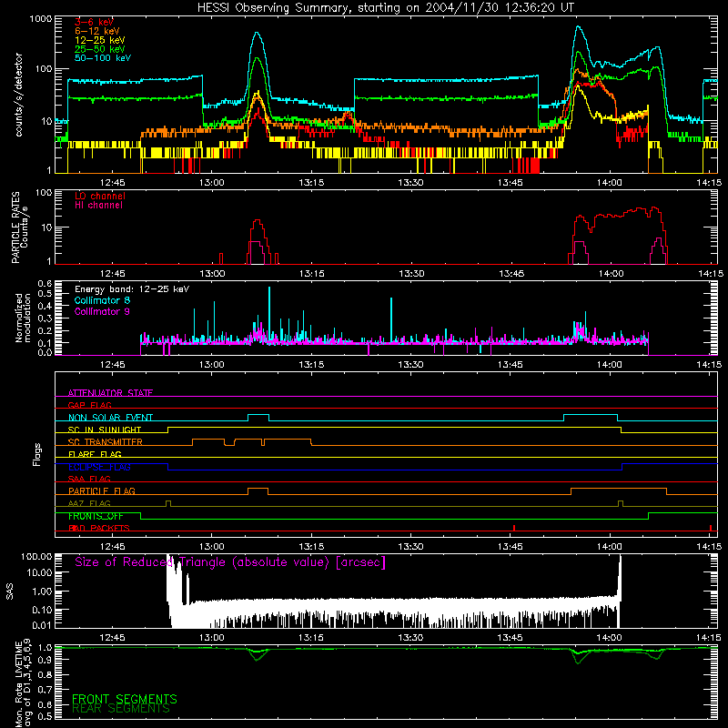The image size is (728, 728).
Task: Click the LO channel legend entry
Action: [x=100, y=196]
